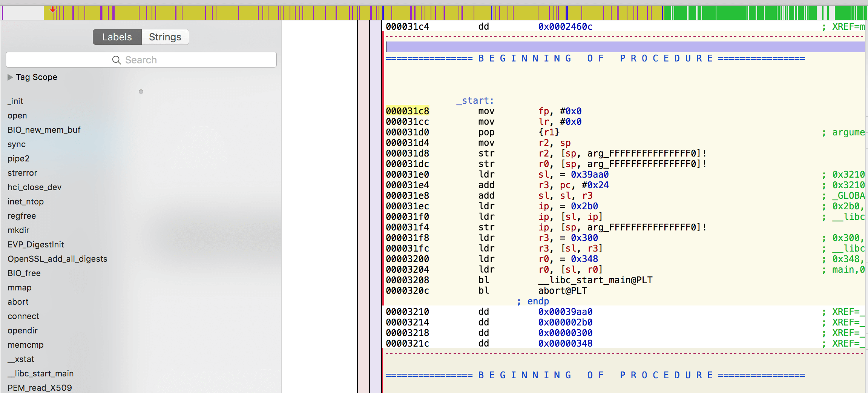Click highlighted address 000031c8
Image resolution: width=868 pixels, height=393 pixels.
pyautogui.click(x=408, y=111)
